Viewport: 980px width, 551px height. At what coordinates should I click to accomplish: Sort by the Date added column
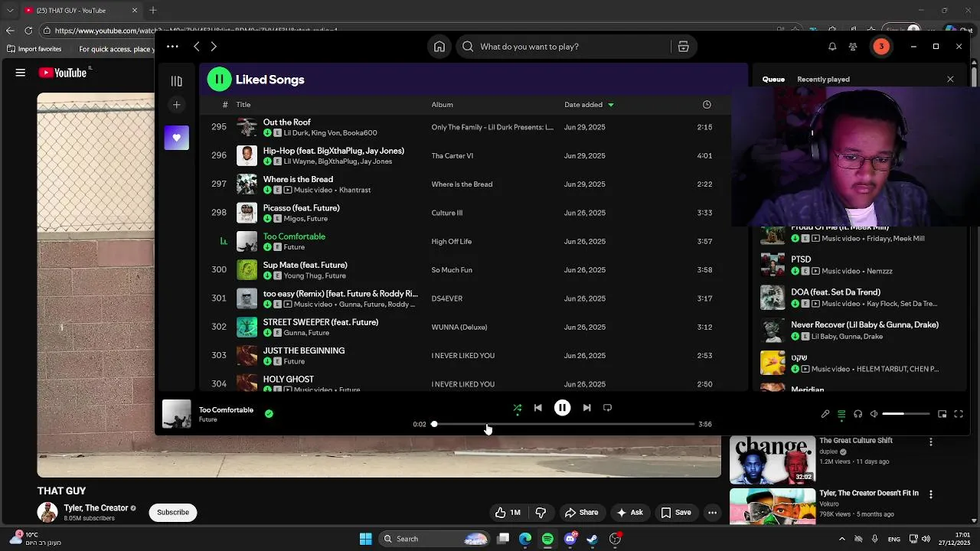click(589, 105)
